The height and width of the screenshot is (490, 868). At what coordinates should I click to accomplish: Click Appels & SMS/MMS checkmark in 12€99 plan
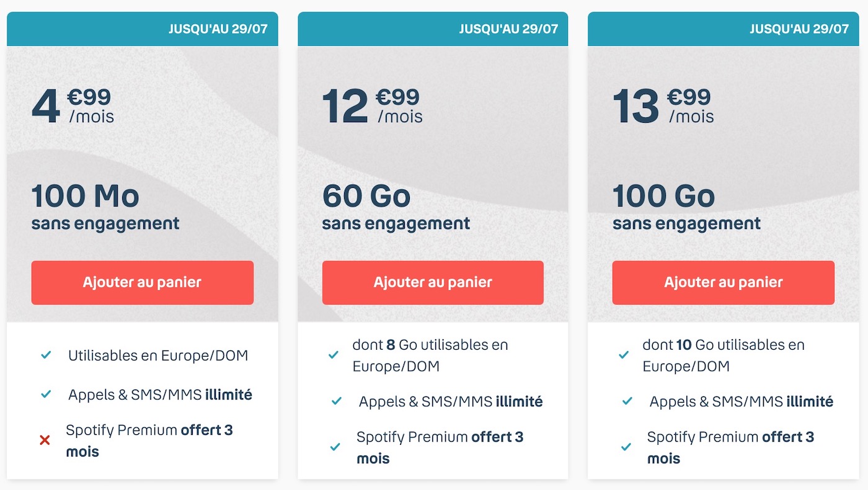[x=336, y=401]
